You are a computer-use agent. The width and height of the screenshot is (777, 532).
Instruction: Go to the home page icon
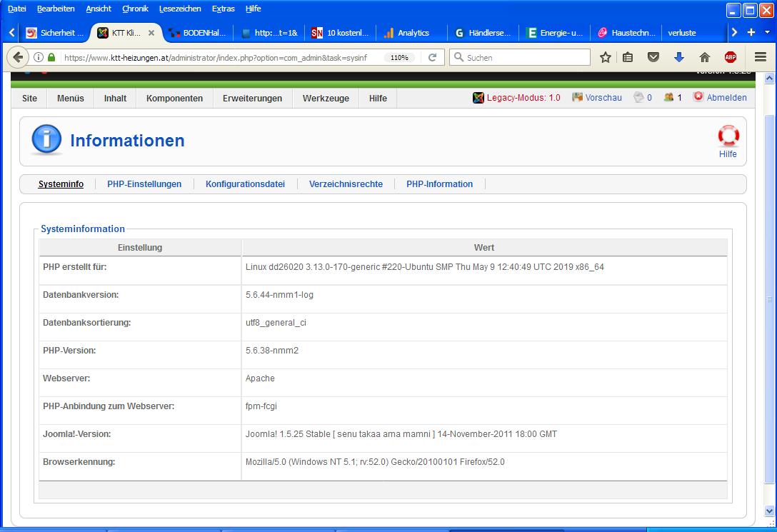click(x=704, y=57)
